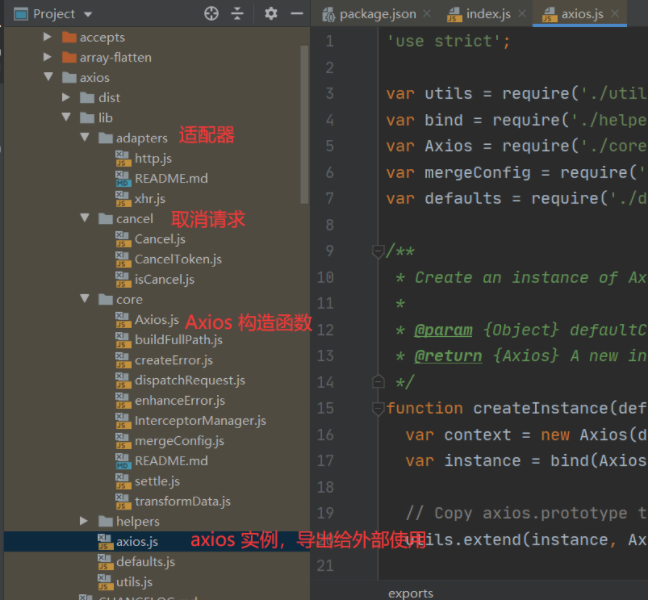The image size is (648, 600).
Task: Close the package.json tab
Action: point(427,14)
